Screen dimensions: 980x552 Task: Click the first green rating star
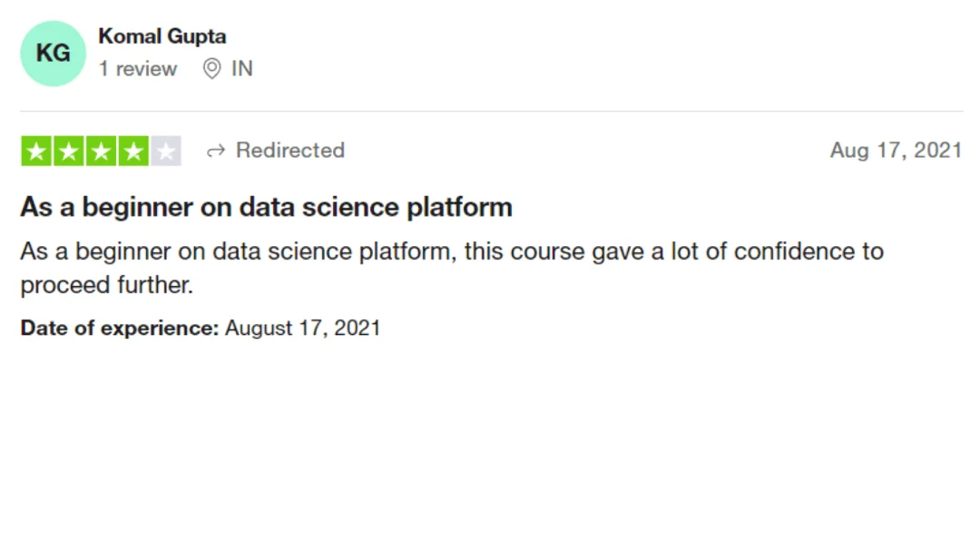[36, 151]
